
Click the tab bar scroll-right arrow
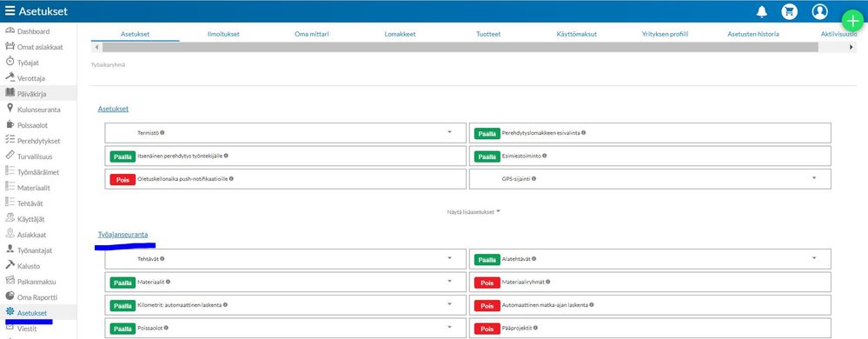(x=851, y=48)
